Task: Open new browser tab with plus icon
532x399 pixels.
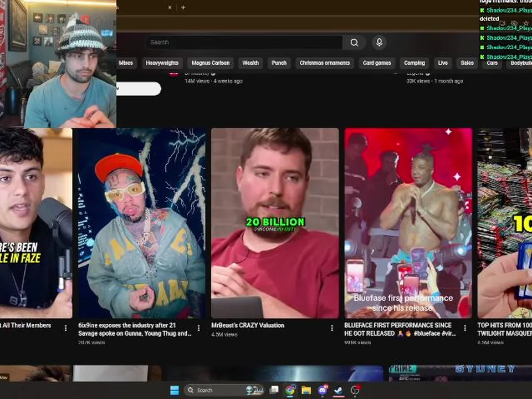Action: click(x=183, y=7)
